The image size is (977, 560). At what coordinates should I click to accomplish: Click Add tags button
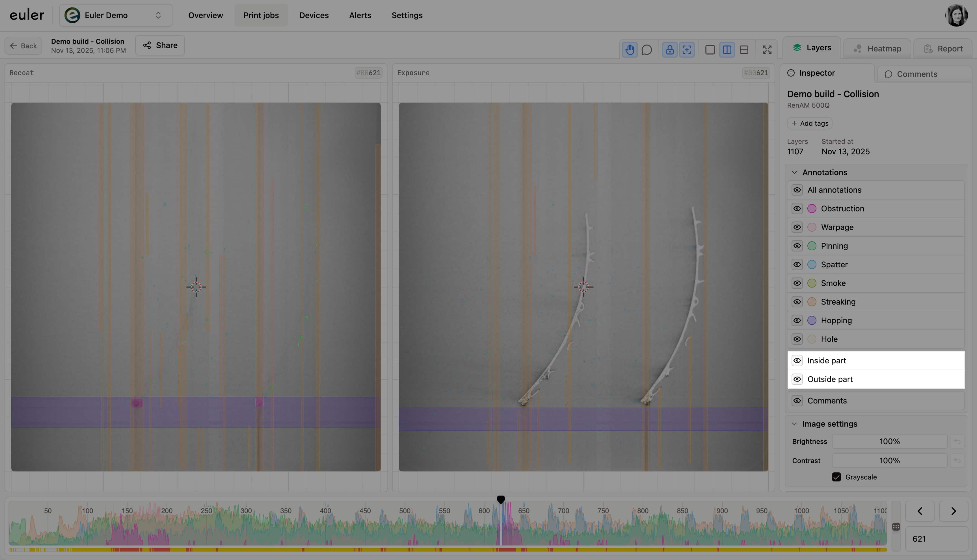pyautogui.click(x=810, y=123)
